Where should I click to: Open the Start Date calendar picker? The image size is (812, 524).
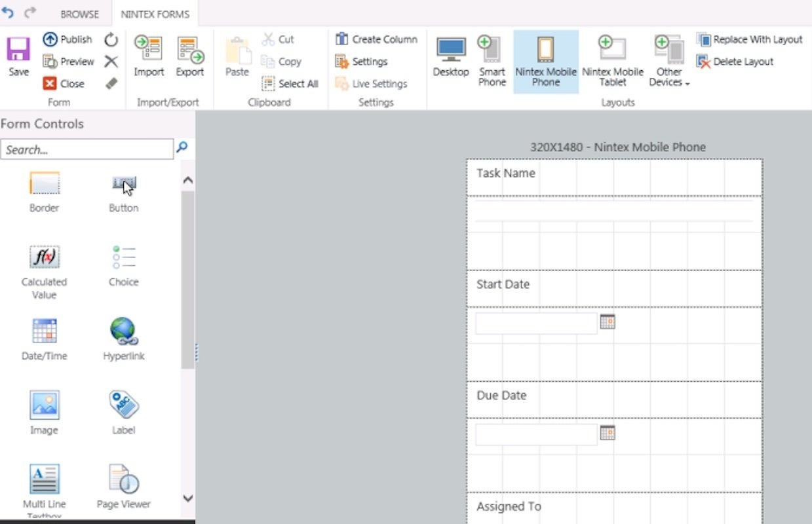tap(608, 321)
